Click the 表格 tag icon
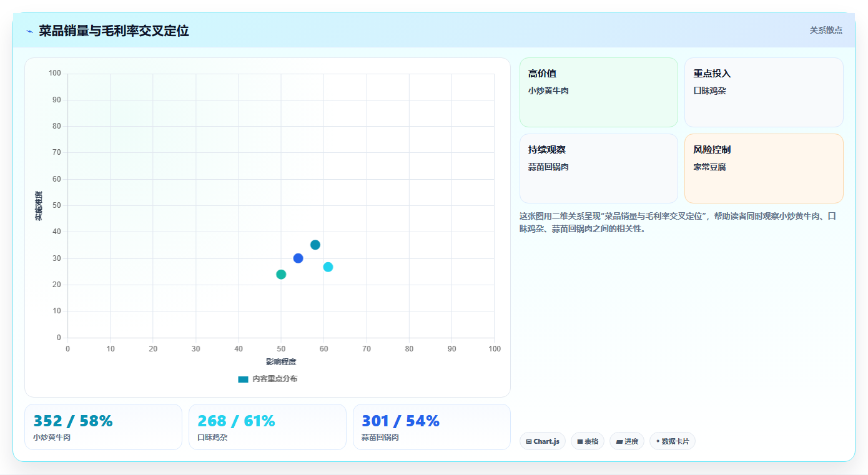 point(580,441)
